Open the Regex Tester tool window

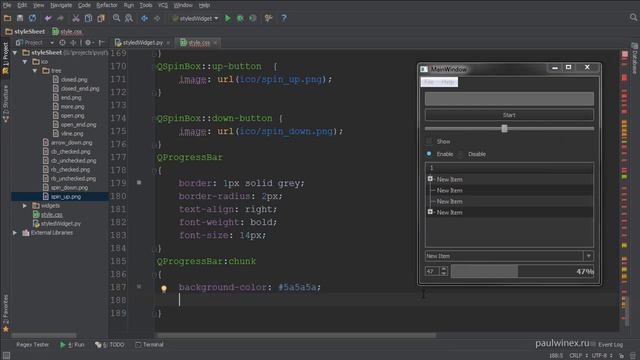tap(33, 344)
